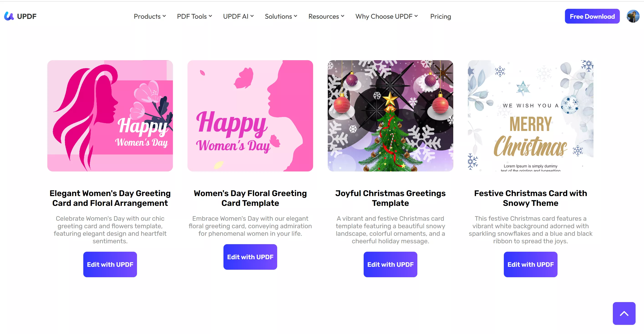Open the Solutions dropdown
This screenshot has height=334, width=644.
click(x=281, y=16)
